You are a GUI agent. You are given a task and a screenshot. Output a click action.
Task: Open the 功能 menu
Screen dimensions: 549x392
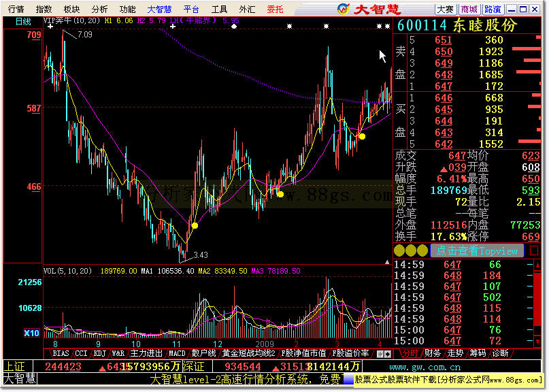coord(127,9)
